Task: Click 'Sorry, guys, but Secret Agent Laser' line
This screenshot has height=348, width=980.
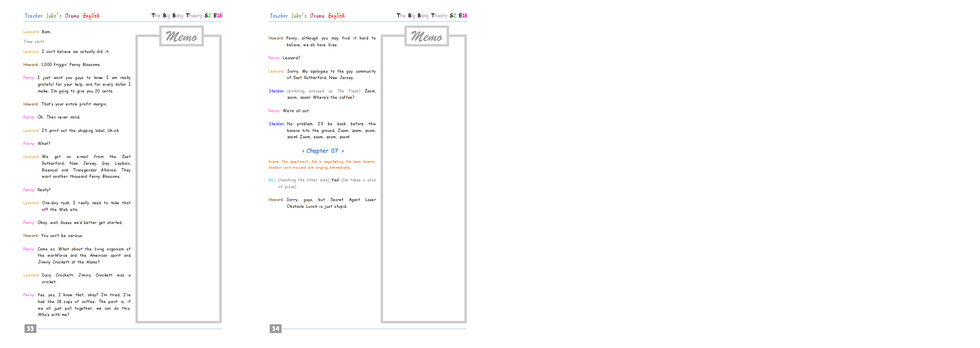Action: point(331,200)
